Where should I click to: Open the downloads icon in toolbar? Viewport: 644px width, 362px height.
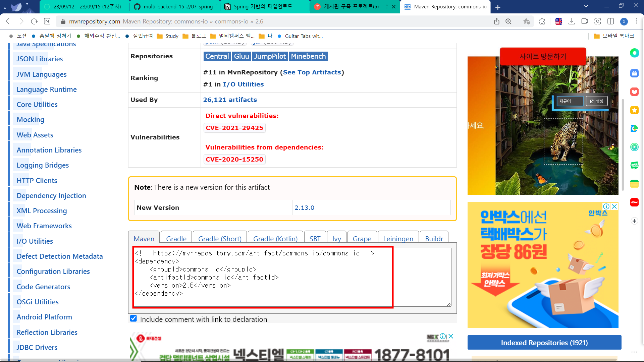coord(572,21)
